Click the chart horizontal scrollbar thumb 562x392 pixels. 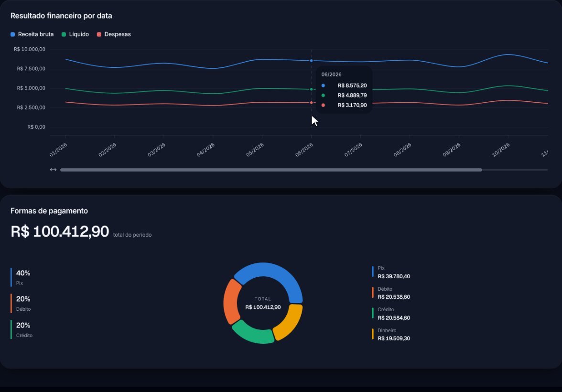271,170
